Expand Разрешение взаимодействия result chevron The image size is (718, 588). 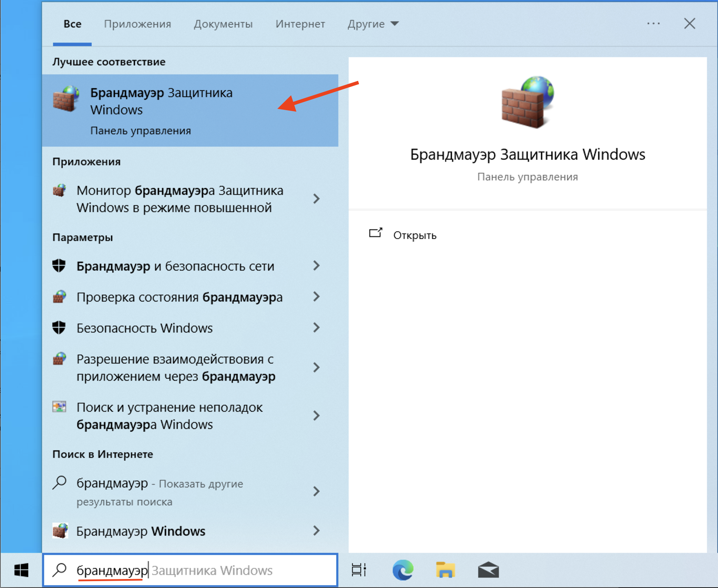coord(316,367)
